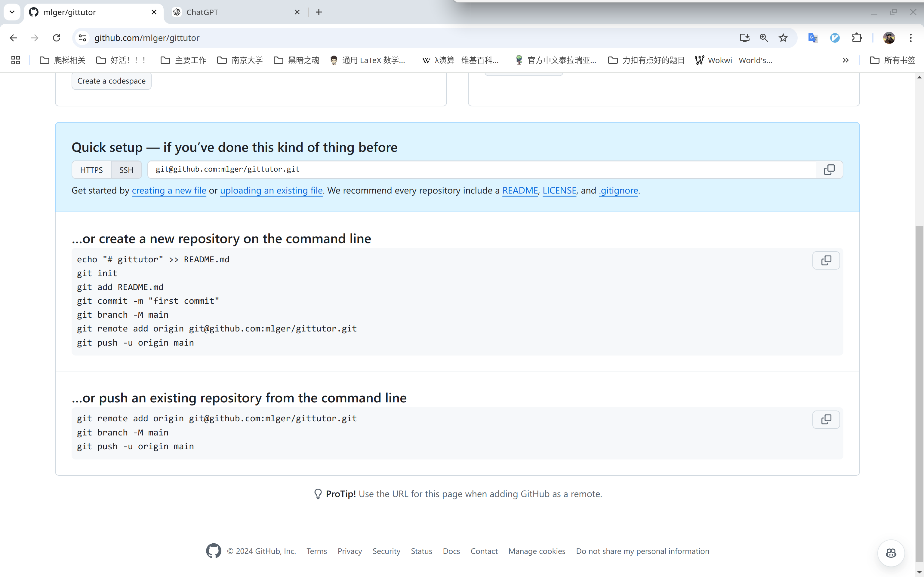Copy the push existing repository commands
Image resolution: width=924 pixels, height=577 pixels.
click(x=826, y=420)
